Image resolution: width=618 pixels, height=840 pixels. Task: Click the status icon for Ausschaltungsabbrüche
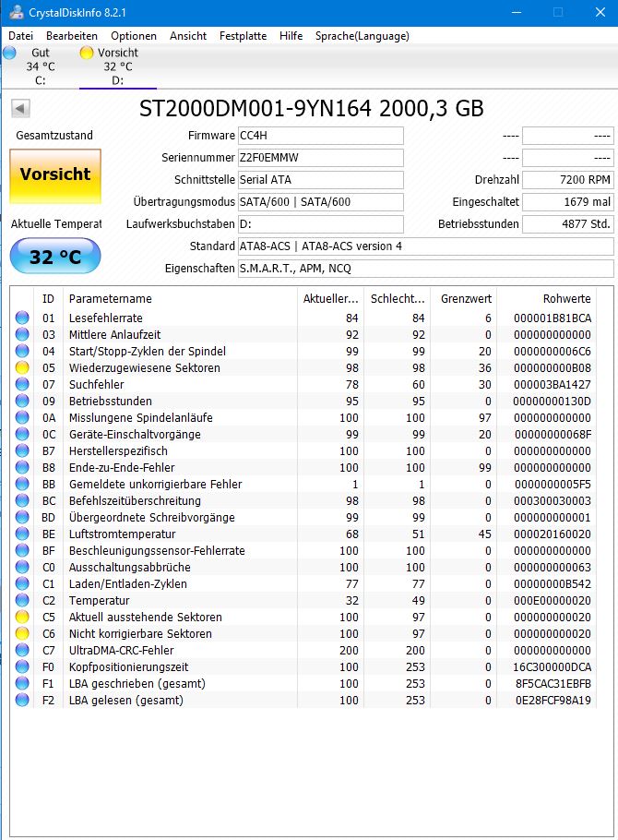22,567
